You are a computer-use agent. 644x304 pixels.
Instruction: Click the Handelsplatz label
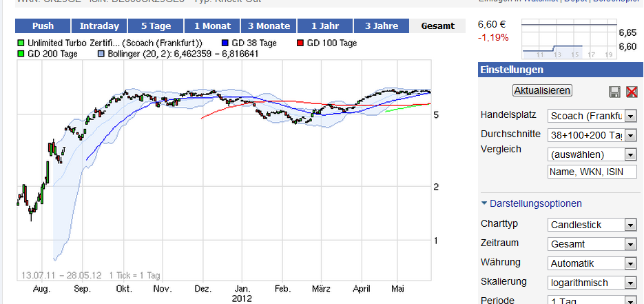pyautogui.click(x=508, y=115)
